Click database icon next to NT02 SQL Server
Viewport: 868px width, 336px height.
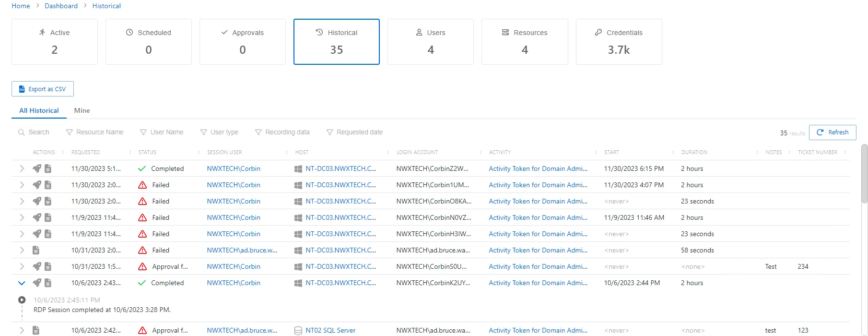click(x=298, y=331)
